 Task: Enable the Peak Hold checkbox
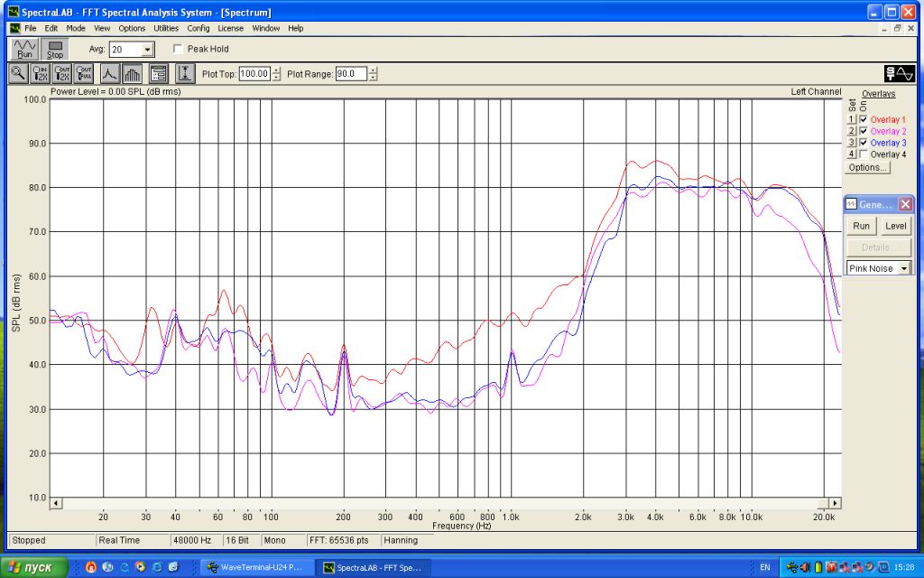[x=178, y=49]
